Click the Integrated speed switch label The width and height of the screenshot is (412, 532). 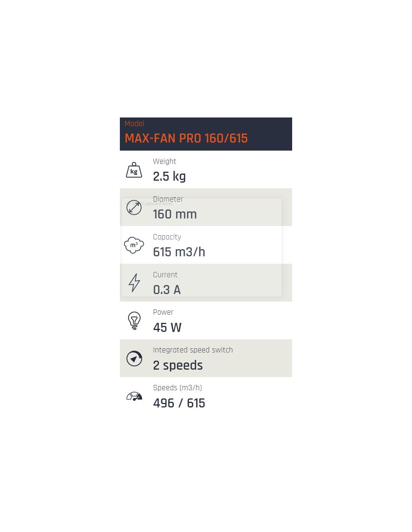[x=193, y=350]
